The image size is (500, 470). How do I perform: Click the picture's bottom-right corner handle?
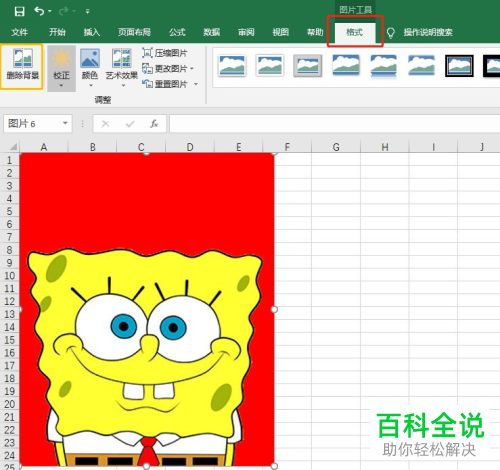pyautogui.click(x=274, y=466)
